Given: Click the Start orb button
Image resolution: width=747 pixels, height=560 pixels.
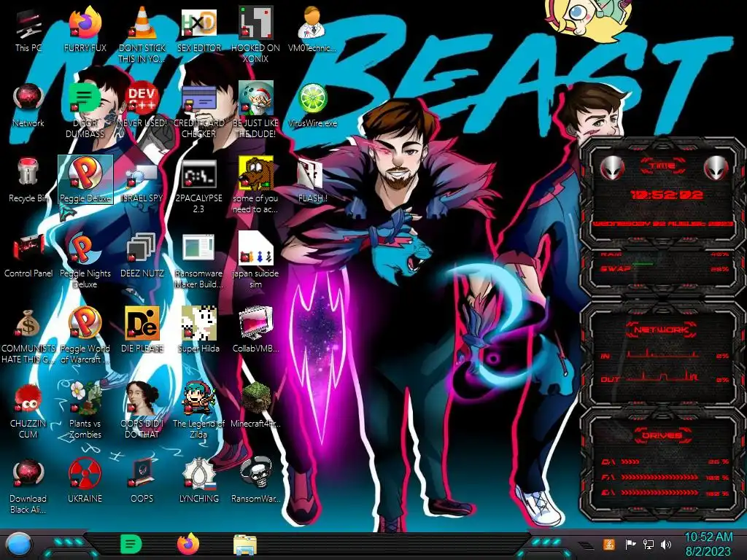Looking at the screenshot, I should click(x=18, y=544).
